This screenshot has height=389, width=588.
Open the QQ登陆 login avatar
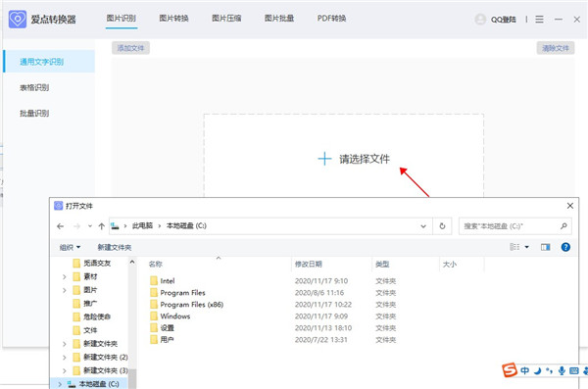[480, 20]
